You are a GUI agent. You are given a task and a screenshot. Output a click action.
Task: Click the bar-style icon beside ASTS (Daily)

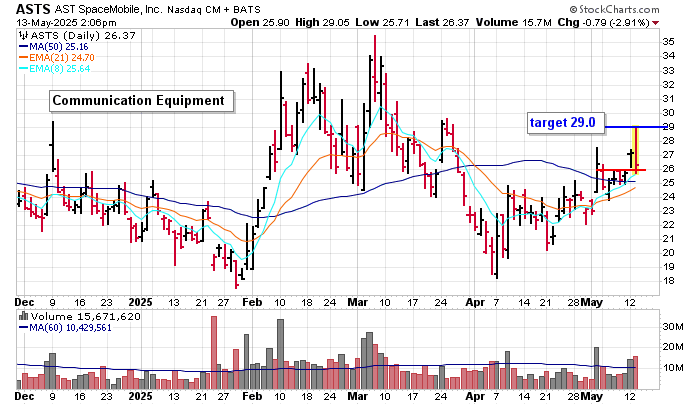tap(23, 36)
